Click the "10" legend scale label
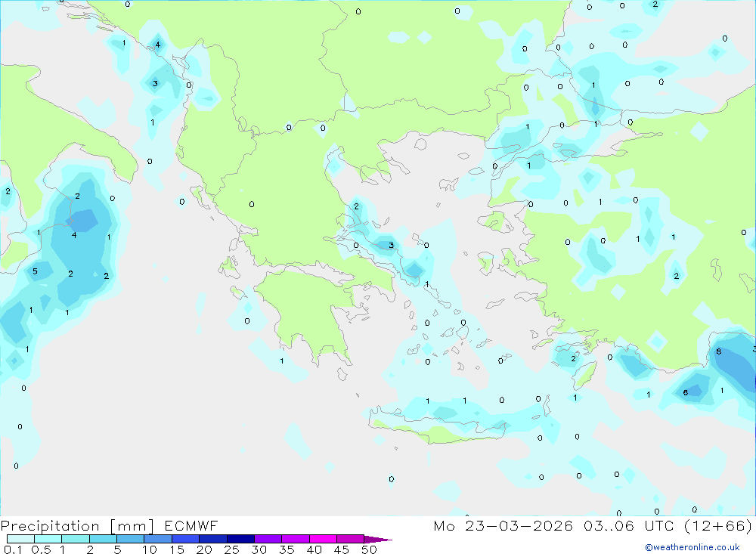Screen dimensions: 756x554 click(x=150, y=549)
